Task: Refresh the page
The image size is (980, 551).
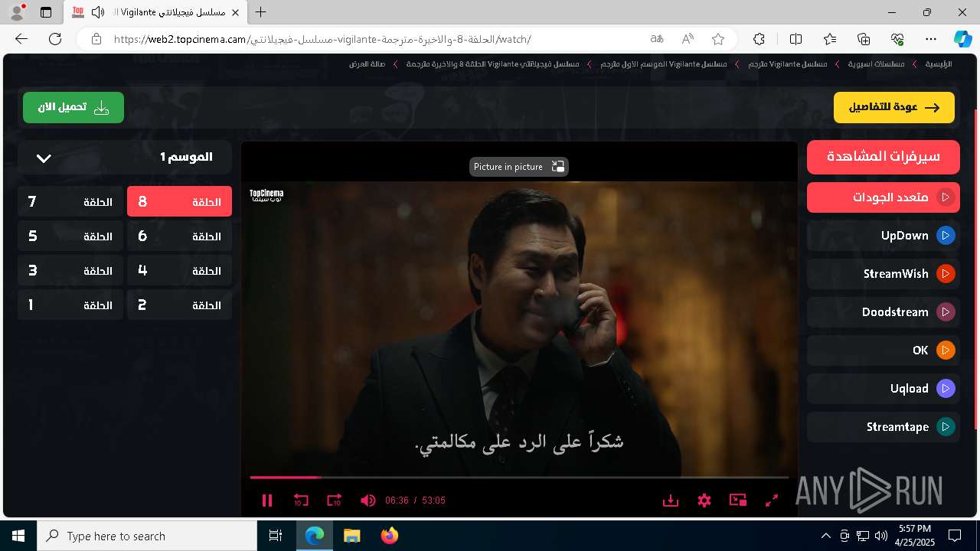Action: point(55,39)
